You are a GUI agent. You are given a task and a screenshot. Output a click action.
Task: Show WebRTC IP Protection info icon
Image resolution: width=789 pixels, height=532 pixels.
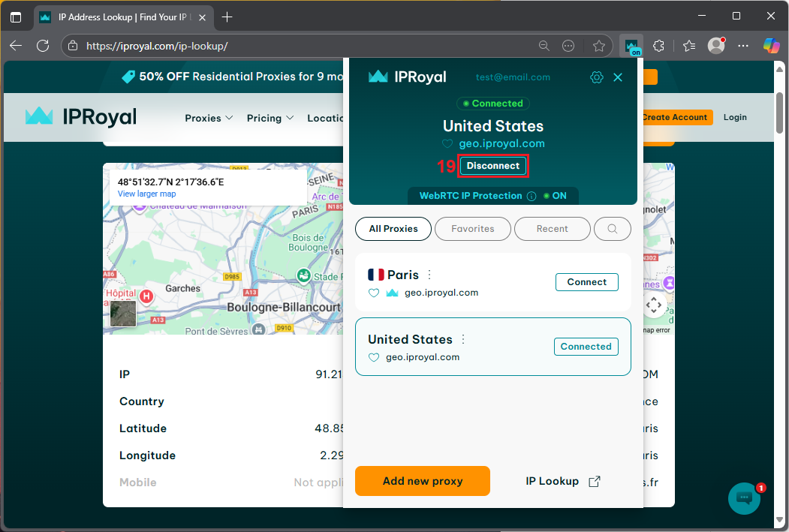[532, 196]
